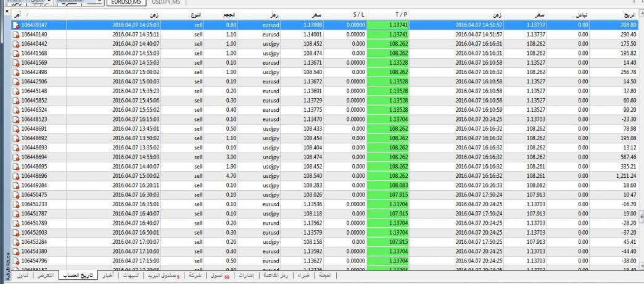644x284 pixels.
Task: Open the تداول (Trade) tab
Action: (22, 275)
